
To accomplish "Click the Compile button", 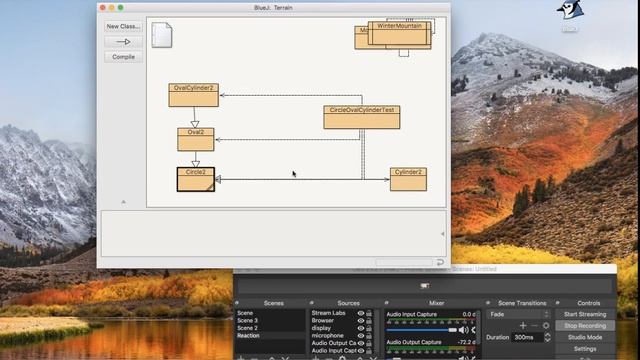I will 123,57.
